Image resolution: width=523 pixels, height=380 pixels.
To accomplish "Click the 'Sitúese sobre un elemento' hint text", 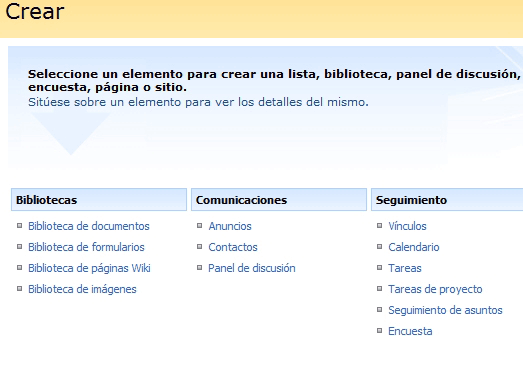I will pyautogui.click(x=198, y=102).
